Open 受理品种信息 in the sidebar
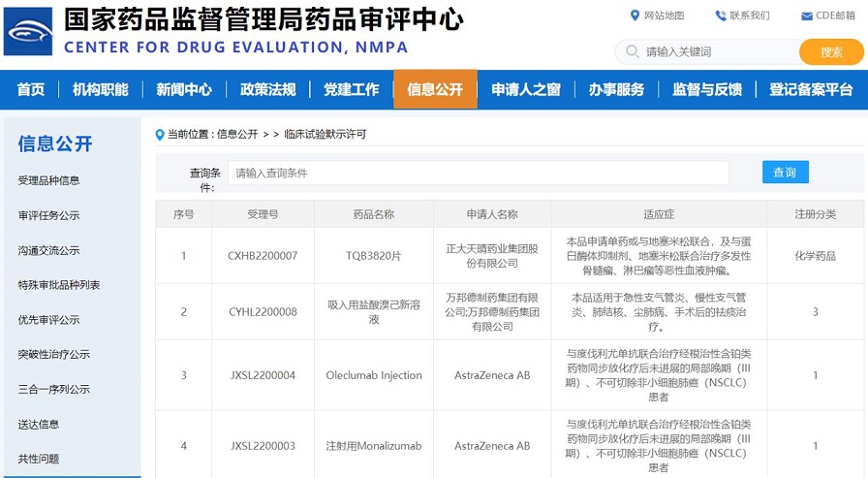The height and width of the screenshot is (478, 868). [x=49, y=180]
